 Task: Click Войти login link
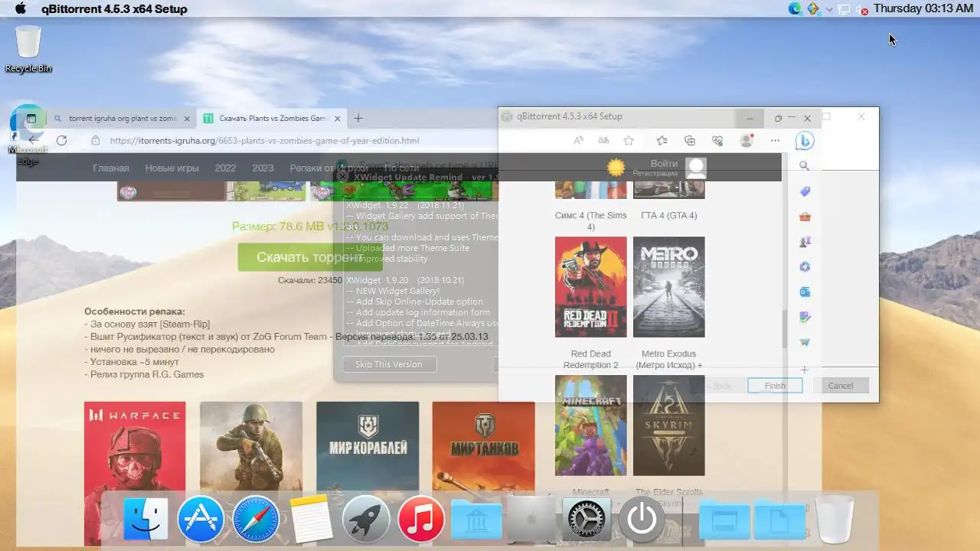click(664, 164)
